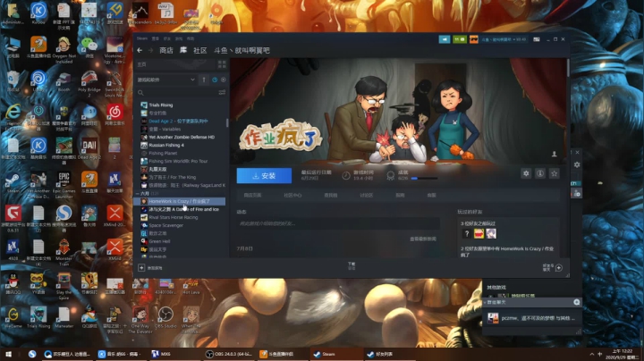
Task: Search in the chat panel magnifier
Action: (577, 302)
